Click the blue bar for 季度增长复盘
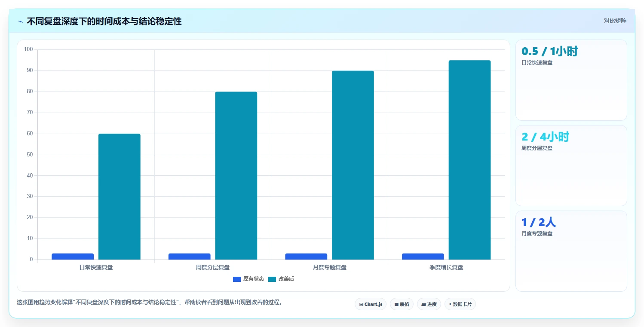644x327 pixels. [423, 257]
